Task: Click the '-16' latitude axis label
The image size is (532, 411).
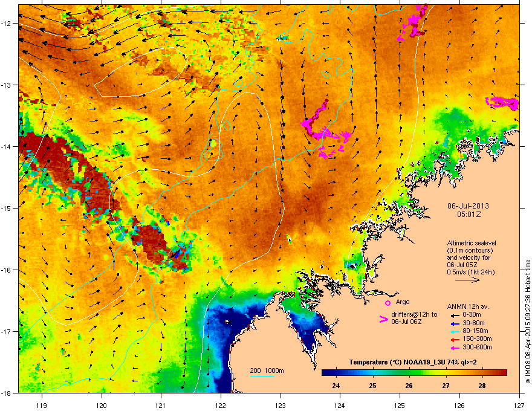Action: pyautogui.click(x=6, y=270)
